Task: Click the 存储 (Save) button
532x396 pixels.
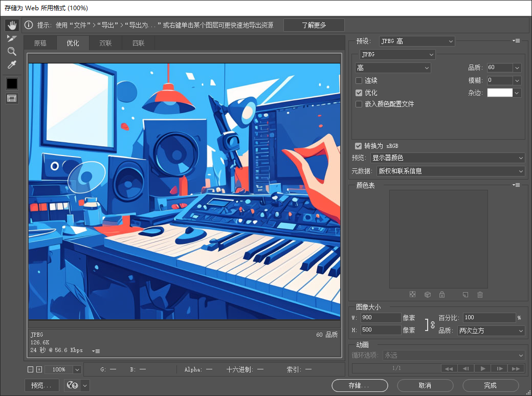Action: pyautogui.click(x=360, y=385)
